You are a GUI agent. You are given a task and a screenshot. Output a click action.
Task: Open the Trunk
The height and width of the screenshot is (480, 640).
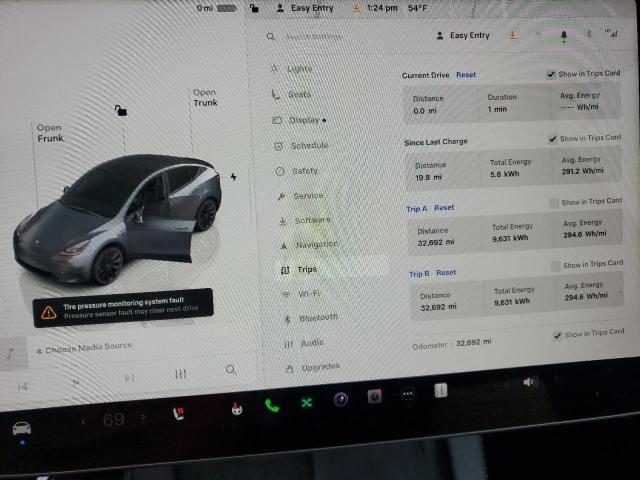205,98
